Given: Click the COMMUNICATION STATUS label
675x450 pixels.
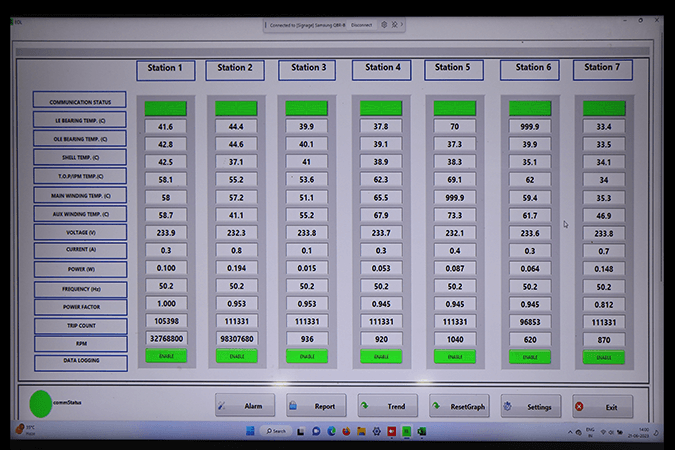Looking at the screenshot, I should (80, 100).
